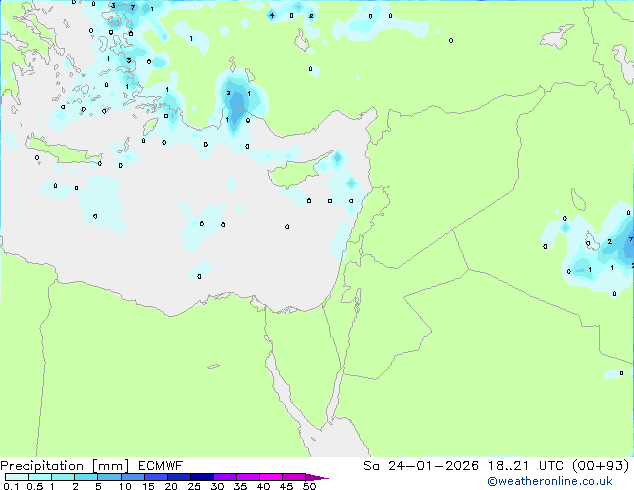Click the 0.1–0.5 mm palest legend swatch
634x490 pixels.
tap(17, 477)
